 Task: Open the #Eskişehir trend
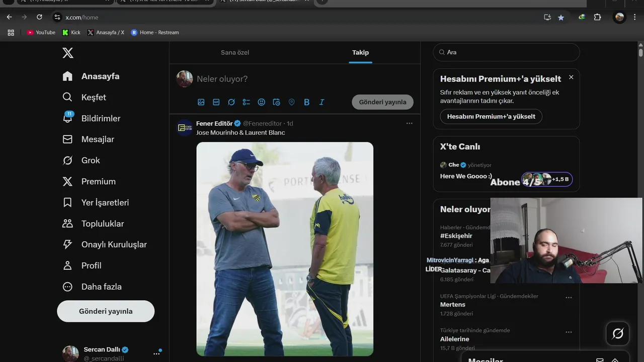click(456, 236)
